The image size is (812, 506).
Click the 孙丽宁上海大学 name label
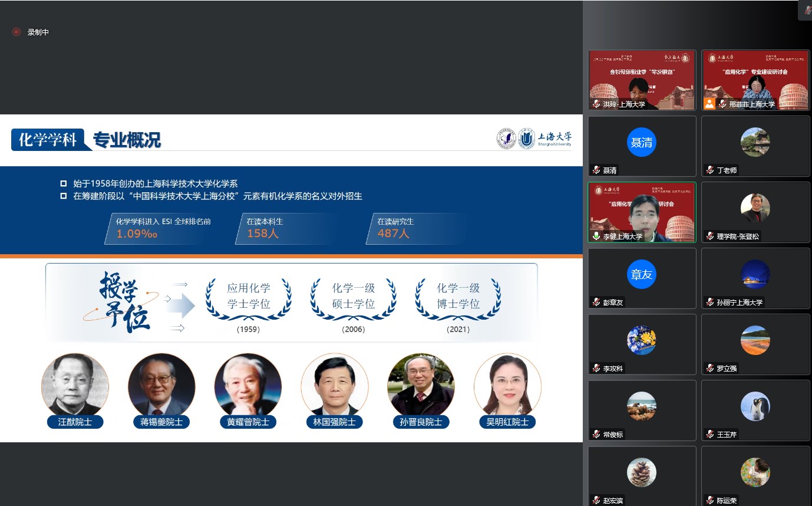click(740, 303)
